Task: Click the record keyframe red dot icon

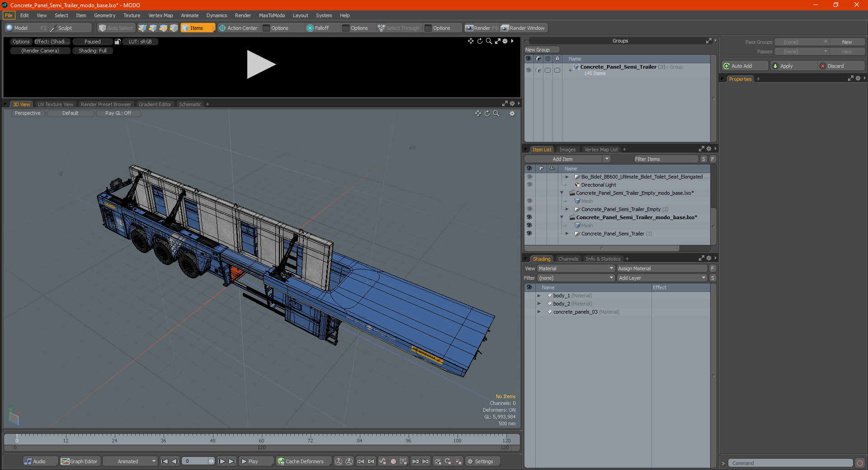Action: [393, 461]
